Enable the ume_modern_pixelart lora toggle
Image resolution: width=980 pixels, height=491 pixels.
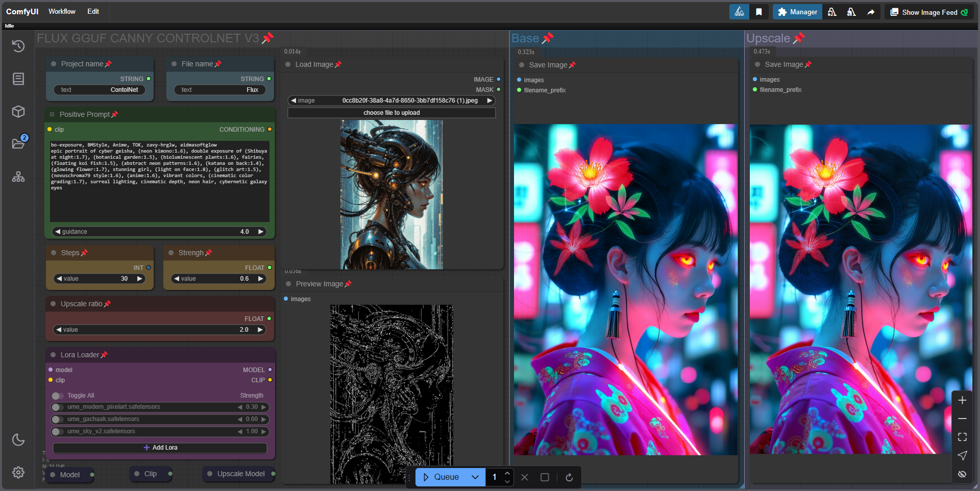click(57, 407)
